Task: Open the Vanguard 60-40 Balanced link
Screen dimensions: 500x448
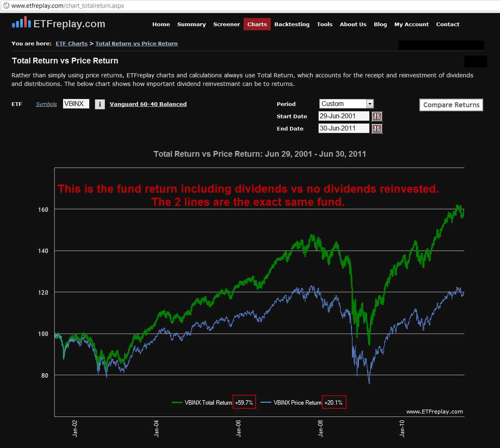Action: (148, 104)
